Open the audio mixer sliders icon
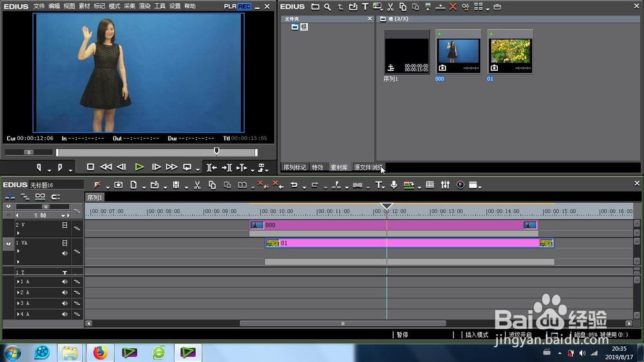Screen dimensions: 644x362 coord(445,185)
